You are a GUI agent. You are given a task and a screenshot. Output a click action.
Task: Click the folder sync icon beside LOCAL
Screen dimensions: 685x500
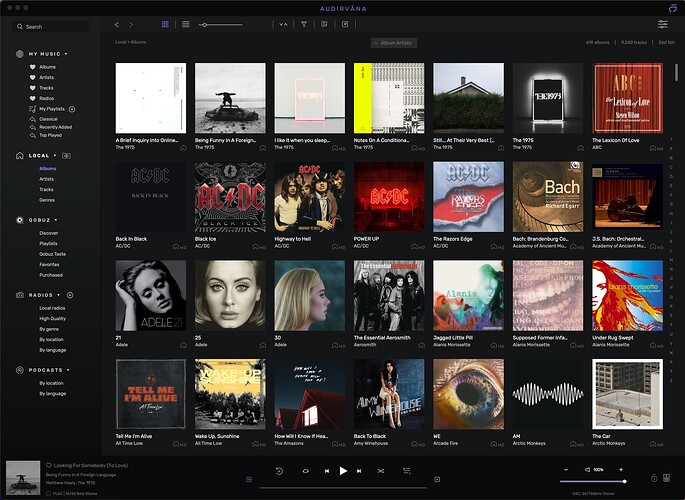point(66,155)
